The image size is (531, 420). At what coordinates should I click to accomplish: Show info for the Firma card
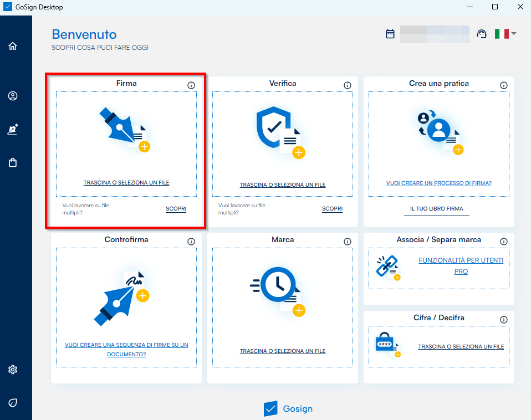(191, 85)
